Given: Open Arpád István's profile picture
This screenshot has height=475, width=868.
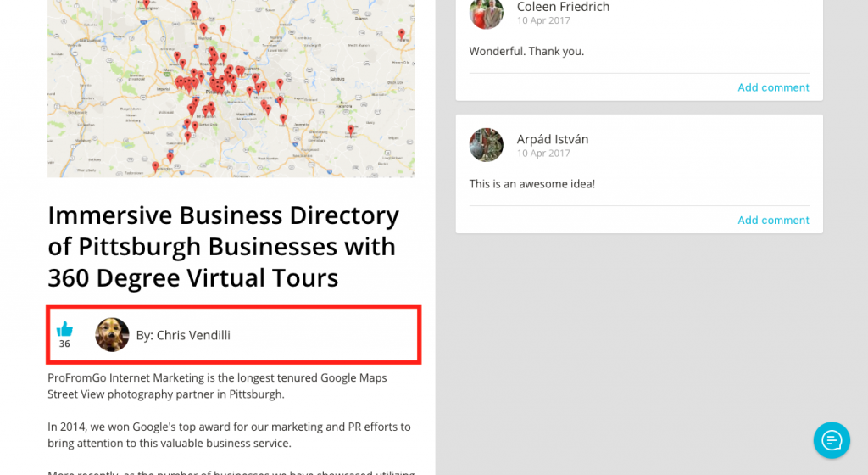Looking at the screenshot, I should (486, 145).
